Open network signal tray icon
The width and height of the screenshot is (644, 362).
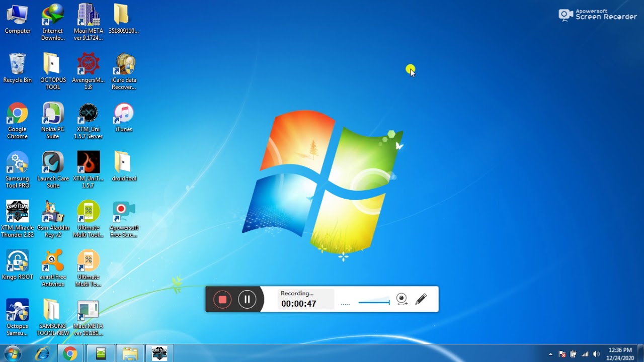pyautogui.click(x=585, y=354)
